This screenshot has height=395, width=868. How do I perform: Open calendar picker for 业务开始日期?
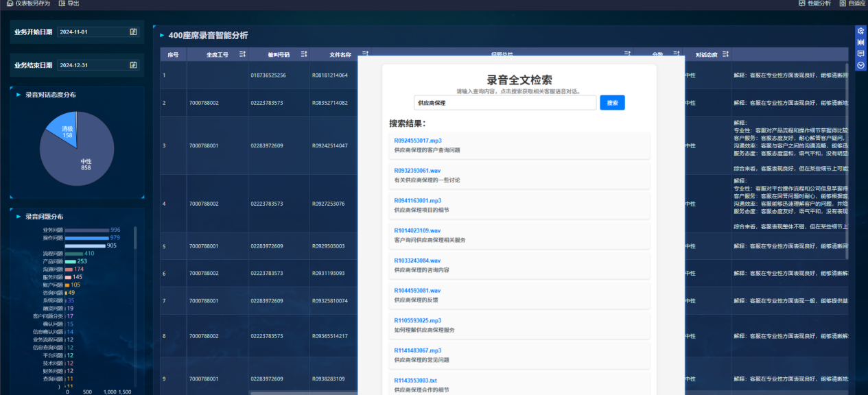pos(133,32)
